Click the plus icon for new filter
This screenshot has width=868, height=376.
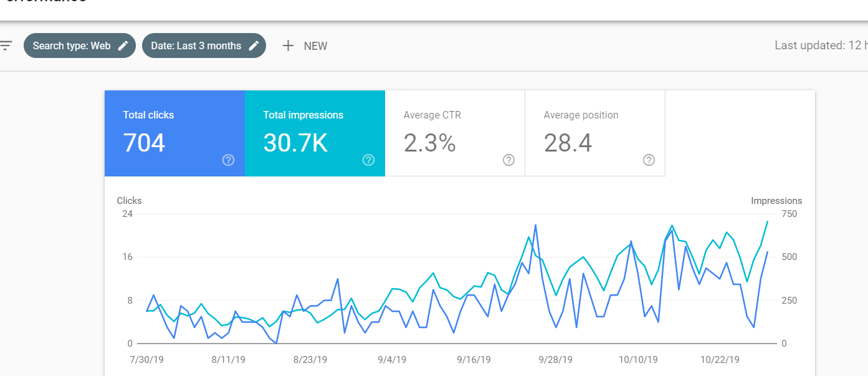coord(288,46)
